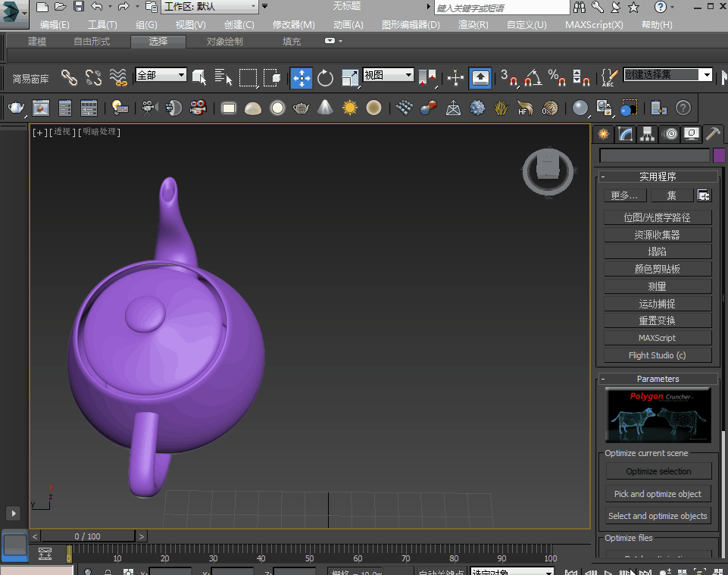728x575 pixels.
Task: Open the Hierarchy command panel tab
Action: pyautogui.click(x=647, y=134)
